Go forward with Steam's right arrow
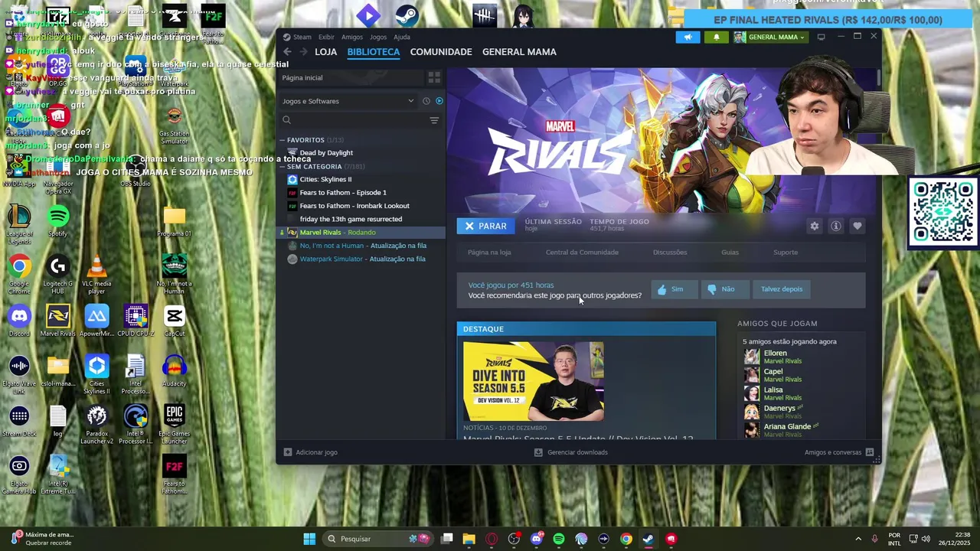This screenshot has width=980, height=551. tap(304, 52)
